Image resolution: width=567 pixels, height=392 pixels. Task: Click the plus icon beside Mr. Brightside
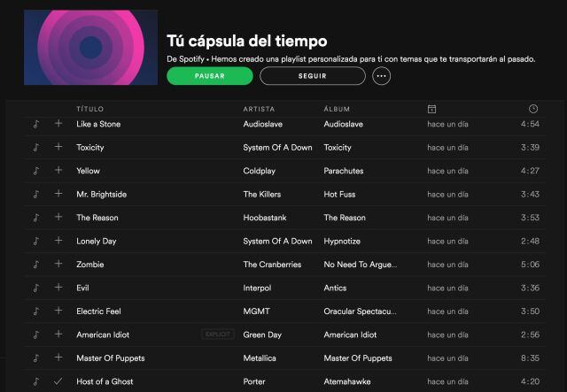(58, 194)
